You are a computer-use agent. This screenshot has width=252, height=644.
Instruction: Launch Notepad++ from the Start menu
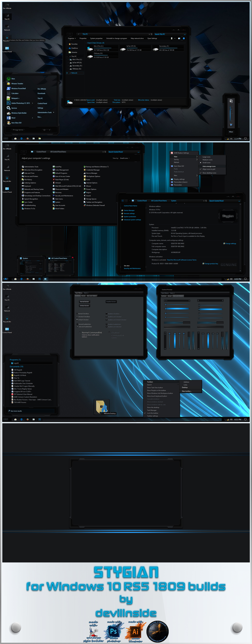pos(13,98)
